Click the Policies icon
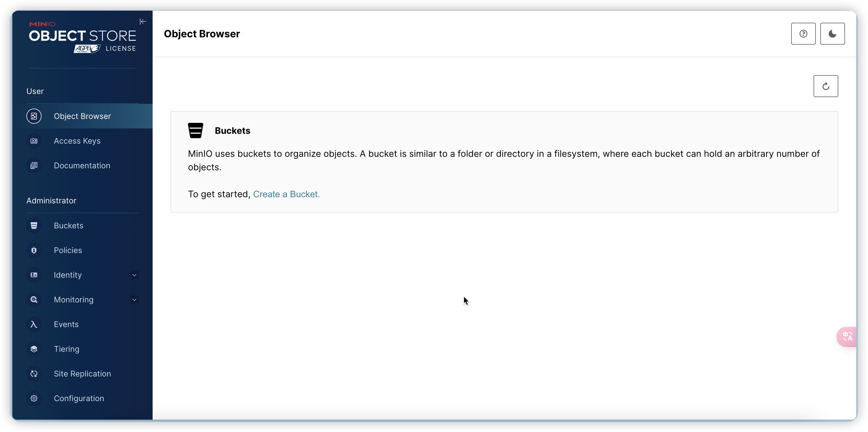The height and width of the screenshot is (432, 868). click(x=34, y=250)
